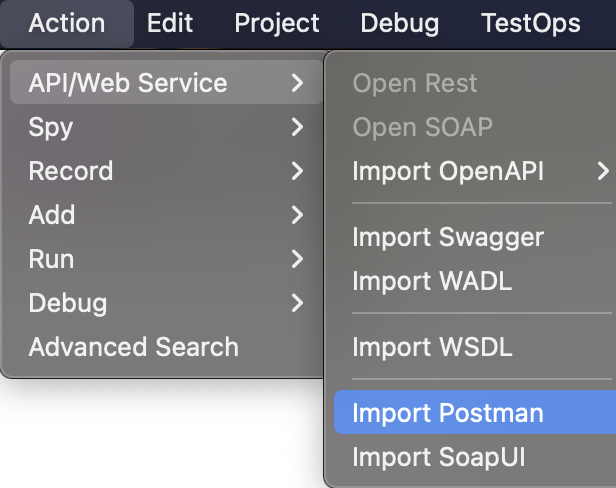Select the highlighted Import Postman item
This screenshot has width=616, height=488.
[448, 413]
